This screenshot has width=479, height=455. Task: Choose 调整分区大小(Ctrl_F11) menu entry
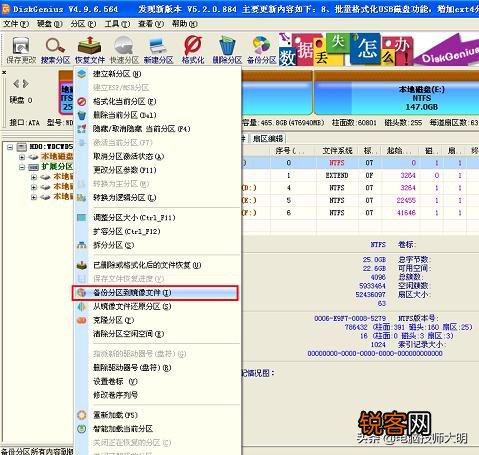(157, 218)
